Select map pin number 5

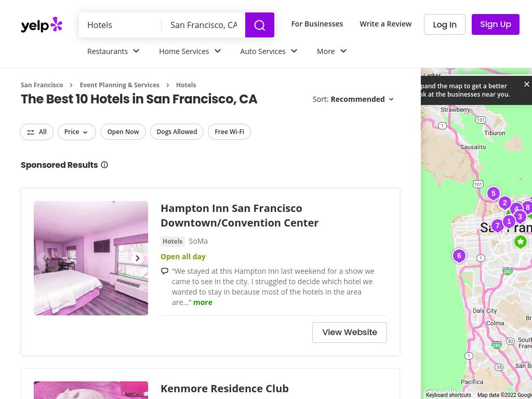click(x=494, y=194)
